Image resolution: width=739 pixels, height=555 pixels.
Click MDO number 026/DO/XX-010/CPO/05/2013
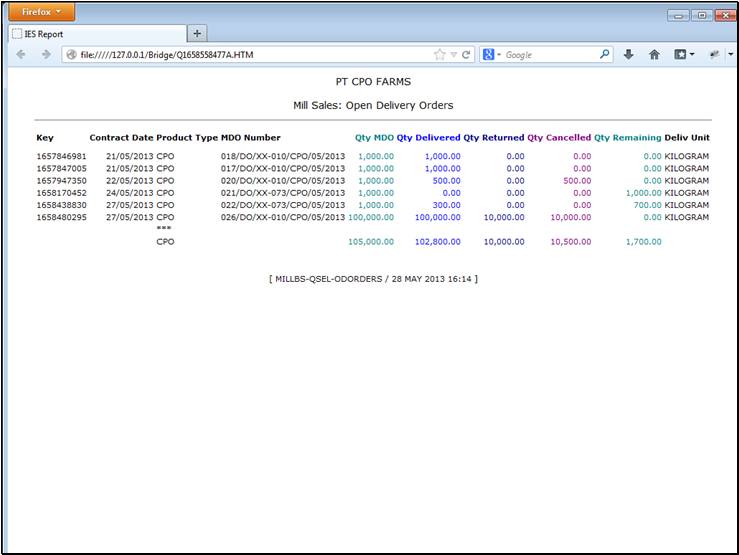tap(283, 217)
